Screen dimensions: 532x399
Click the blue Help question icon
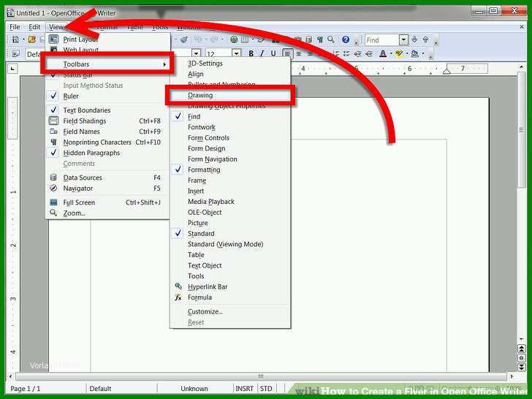pos(346,39)
